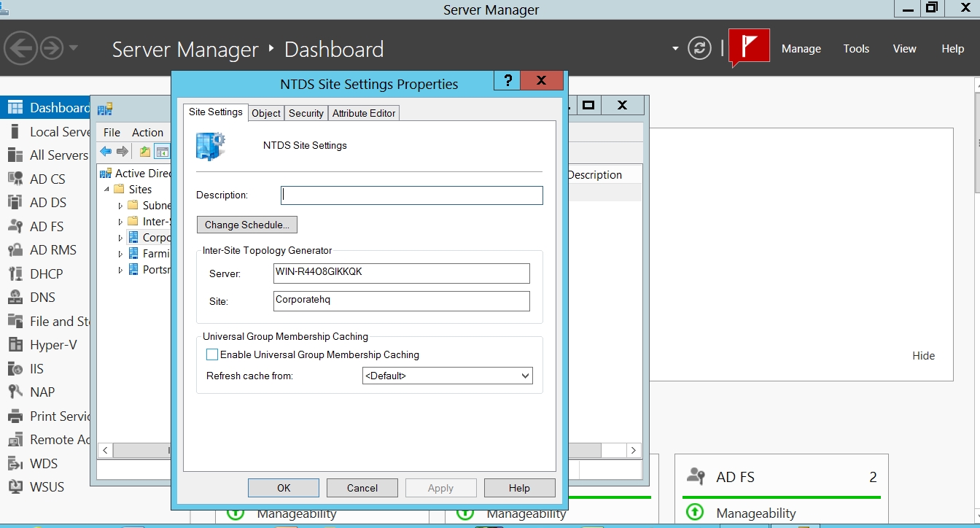Click the Hide link in welcome panel
Viewport: 980px width, 528px height.
pos(923,356)
